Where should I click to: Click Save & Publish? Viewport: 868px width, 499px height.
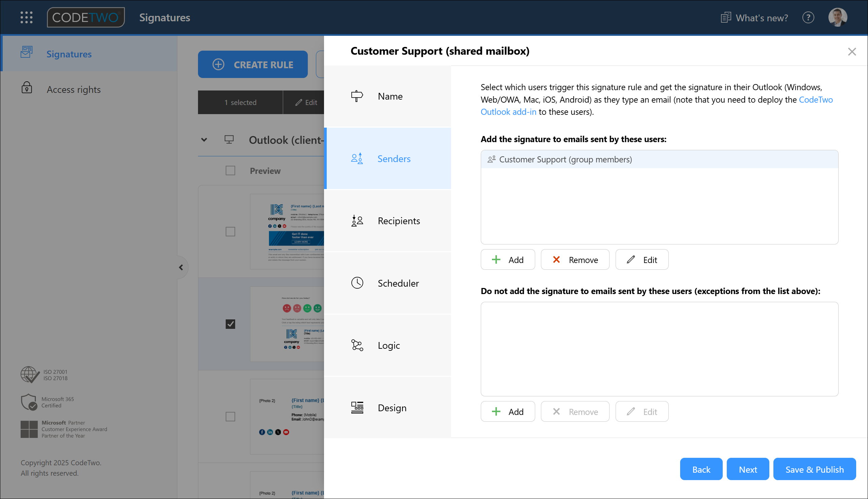815,469
